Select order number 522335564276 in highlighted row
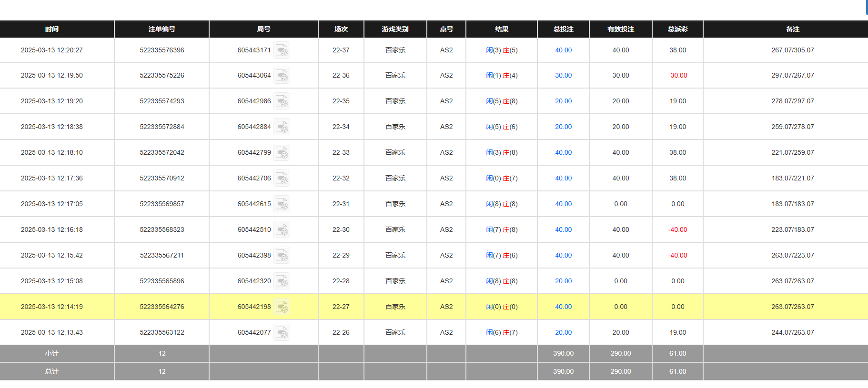 click(x=161, y=307)
